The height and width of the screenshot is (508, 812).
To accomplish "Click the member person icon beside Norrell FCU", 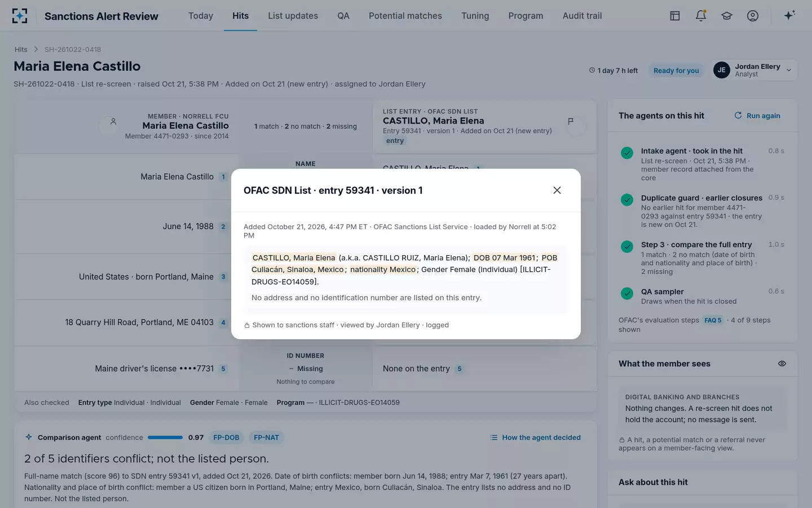I will pyautogui.click(x=113, y=121).
